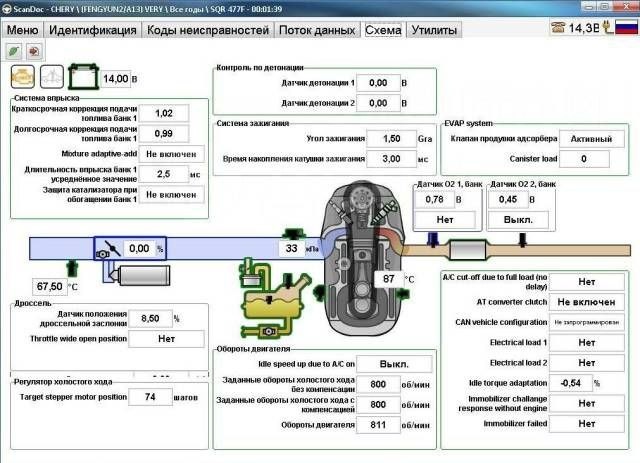Click the catalytic converter icon
Image resolution: width=640 pixels, height=463 pixels.
[468, 250]
